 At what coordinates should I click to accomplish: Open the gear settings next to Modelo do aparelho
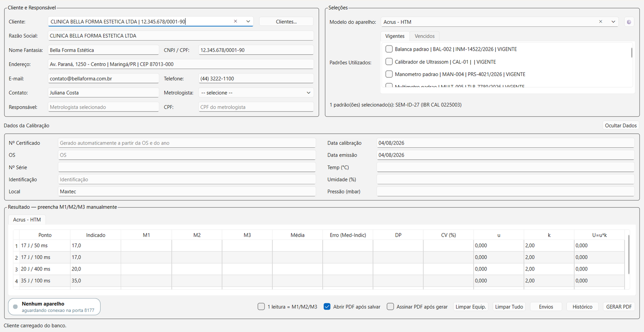point(629,22)
